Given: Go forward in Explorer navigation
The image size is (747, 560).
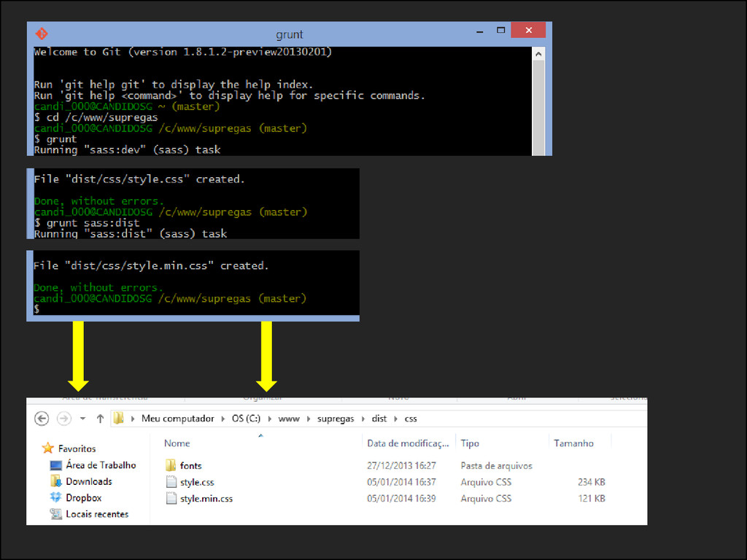Looking at the screenshot, I should click(x=64, y=419).
